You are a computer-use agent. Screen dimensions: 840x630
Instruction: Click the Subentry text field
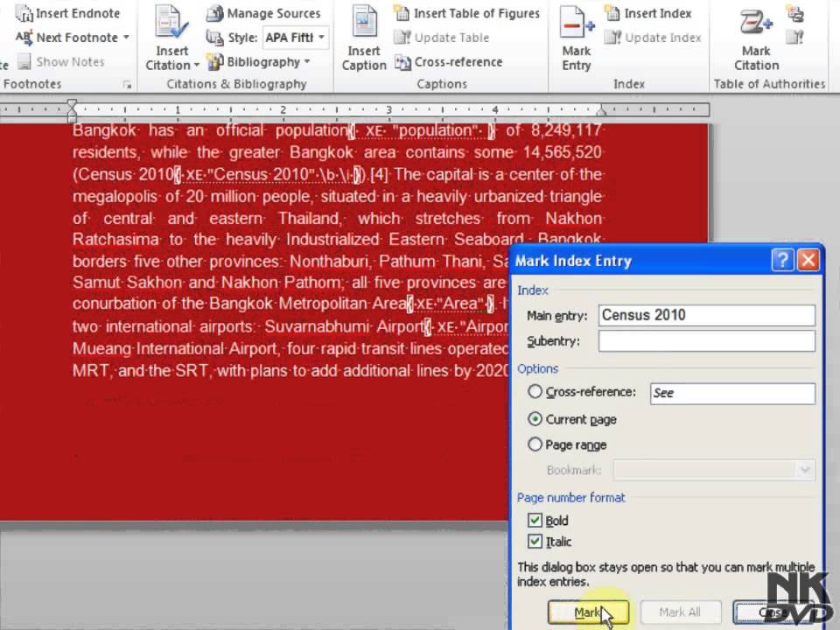pos(707,341)
